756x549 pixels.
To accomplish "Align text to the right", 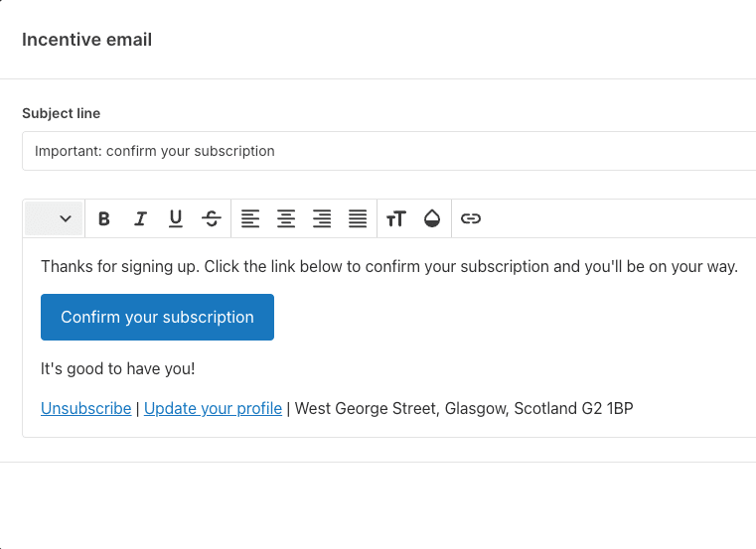I will pos(322,218).
